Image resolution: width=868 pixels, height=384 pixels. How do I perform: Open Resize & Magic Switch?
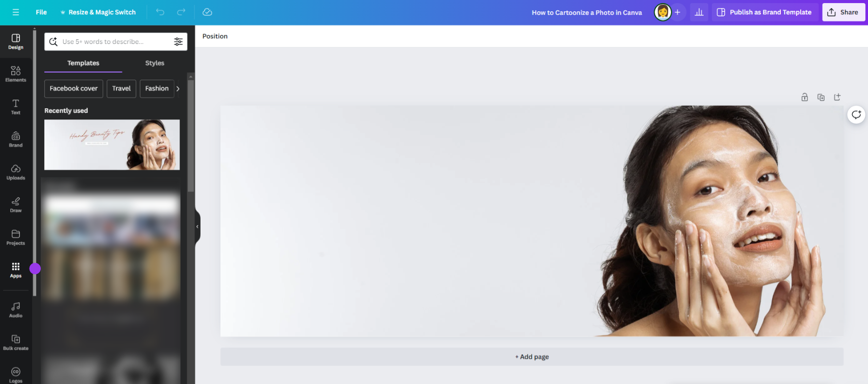[x=98, y=12]
